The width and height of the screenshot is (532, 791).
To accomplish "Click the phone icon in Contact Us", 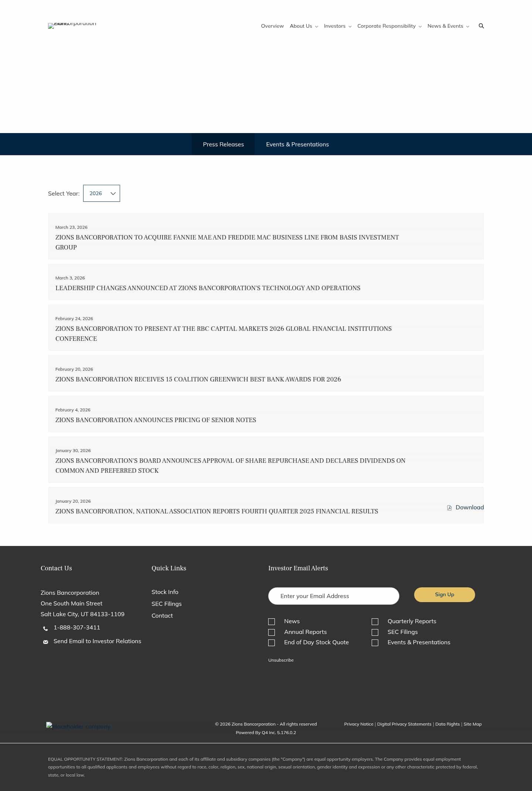I will tap(45, 628).
